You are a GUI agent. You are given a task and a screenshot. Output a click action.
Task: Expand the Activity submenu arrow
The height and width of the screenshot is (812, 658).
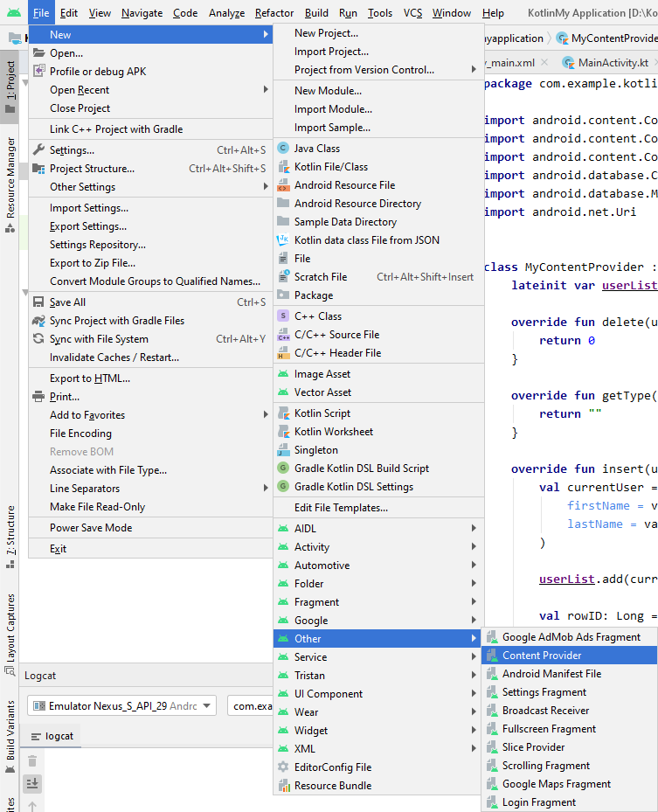[x=474, y=547]
